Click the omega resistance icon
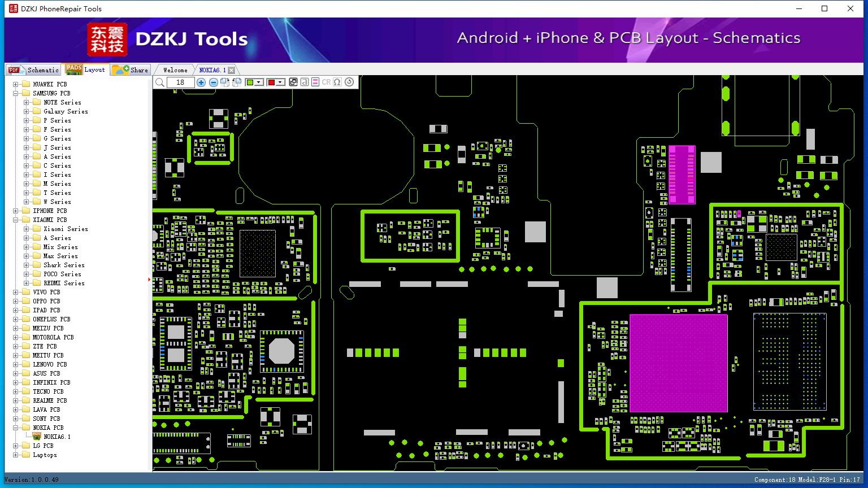This screenshot has width=868, height=488. point(337,82)
